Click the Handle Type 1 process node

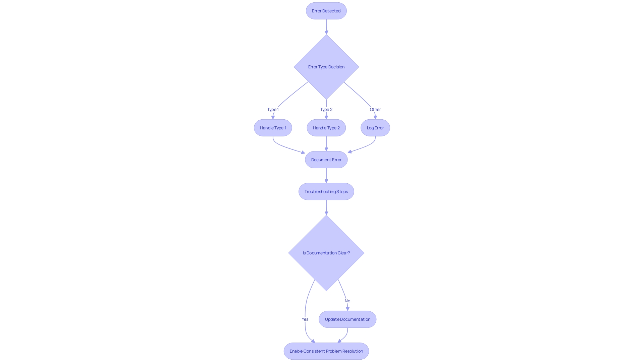[x=273, y=128]
